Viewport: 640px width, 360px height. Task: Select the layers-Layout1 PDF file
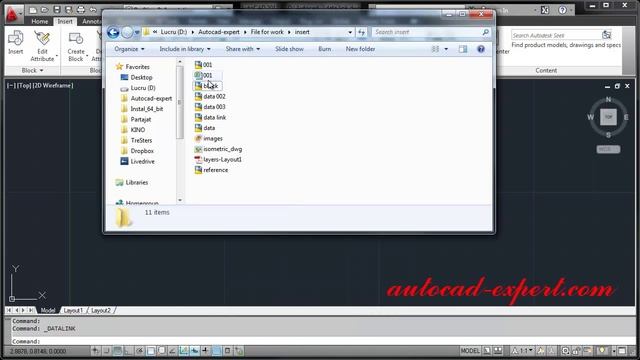(x=218, y=160)
